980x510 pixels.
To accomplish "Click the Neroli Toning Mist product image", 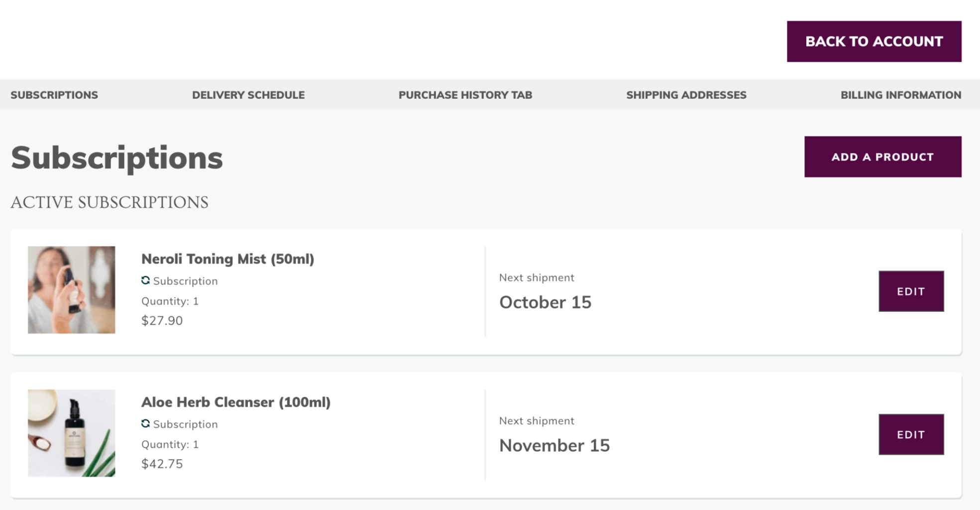I will click(x=72, y=290).
